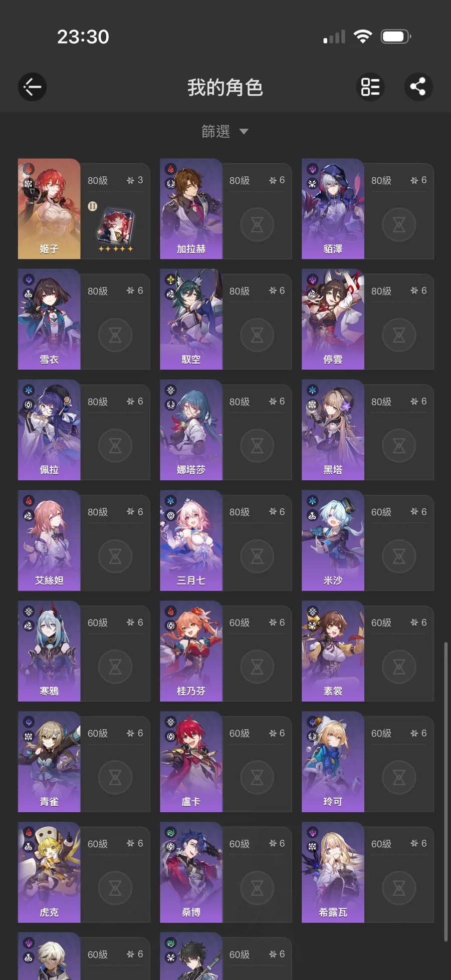Click the arrow next to 篩選
This screenshot has height=980, width=451.
tap(244, 132)
